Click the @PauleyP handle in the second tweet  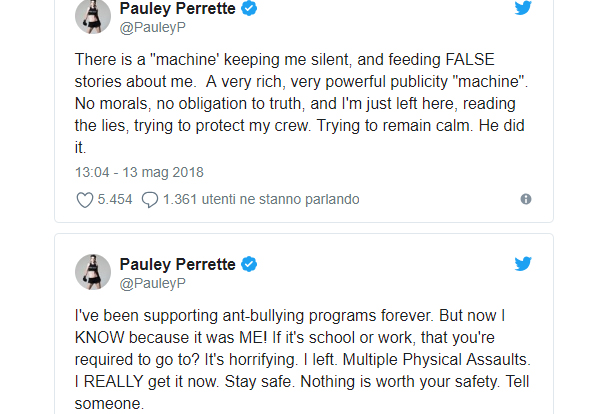[148, 284]
